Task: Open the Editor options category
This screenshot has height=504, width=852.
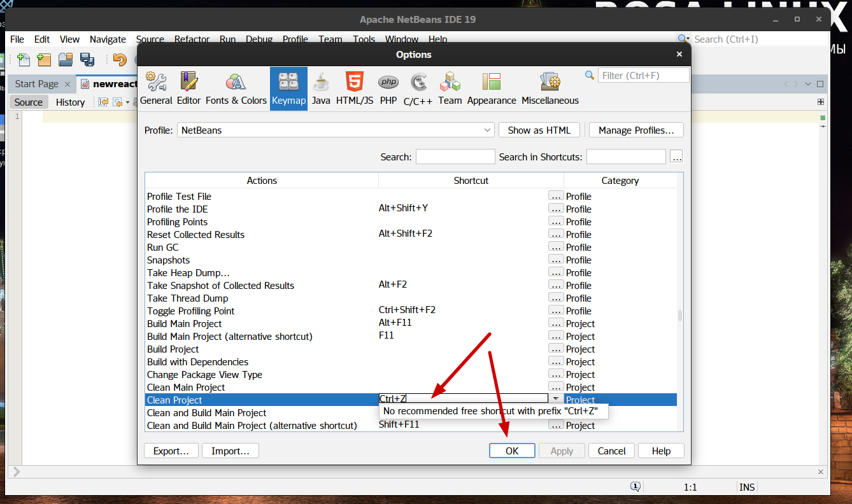Action: pyautogui.click(x=188, y=88)
